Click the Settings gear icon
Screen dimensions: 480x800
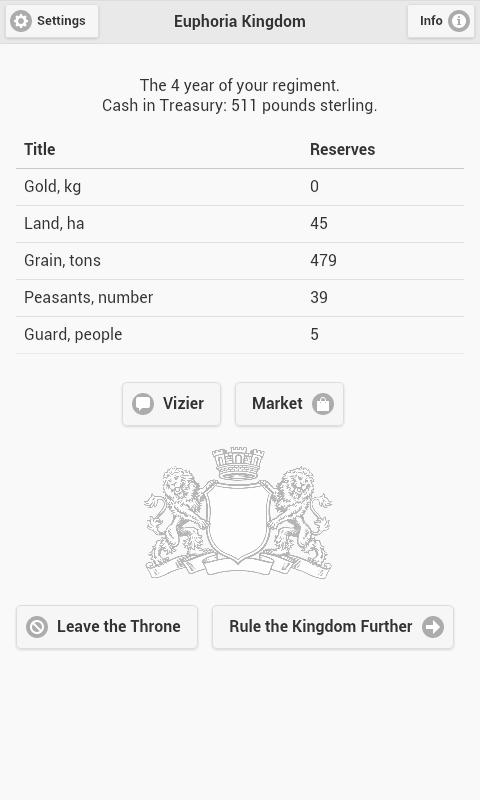[21, 21]
